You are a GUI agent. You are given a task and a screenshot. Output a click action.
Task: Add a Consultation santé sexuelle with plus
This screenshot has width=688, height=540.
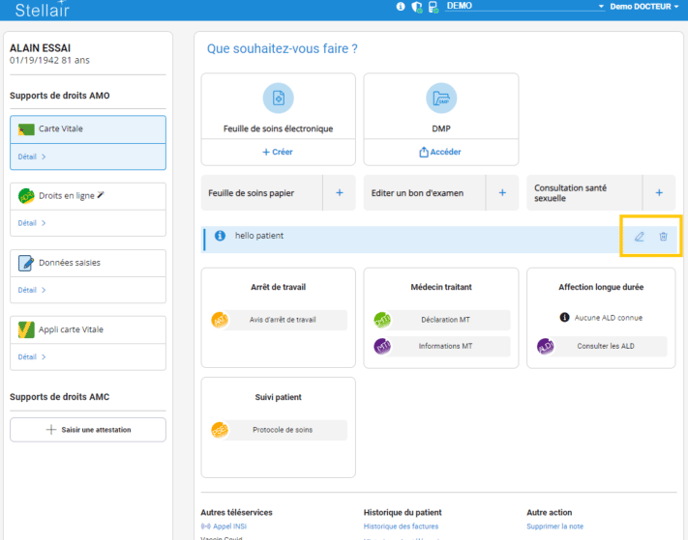pos(659,193)
